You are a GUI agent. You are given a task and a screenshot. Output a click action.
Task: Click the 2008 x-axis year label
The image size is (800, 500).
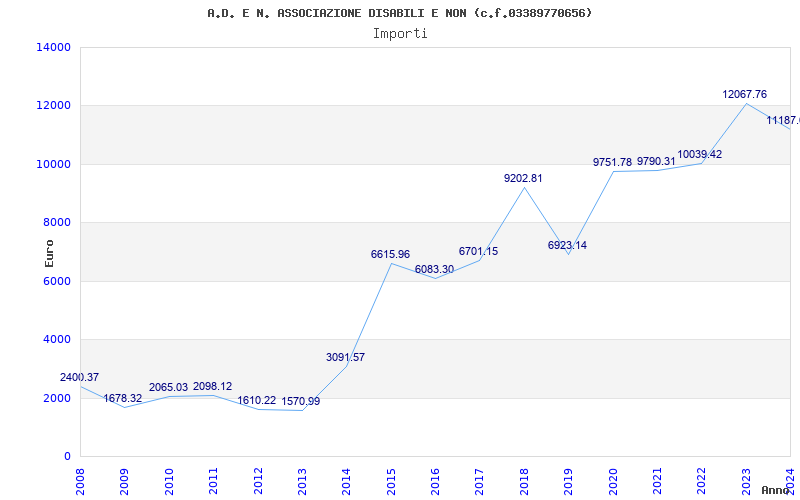80,481
